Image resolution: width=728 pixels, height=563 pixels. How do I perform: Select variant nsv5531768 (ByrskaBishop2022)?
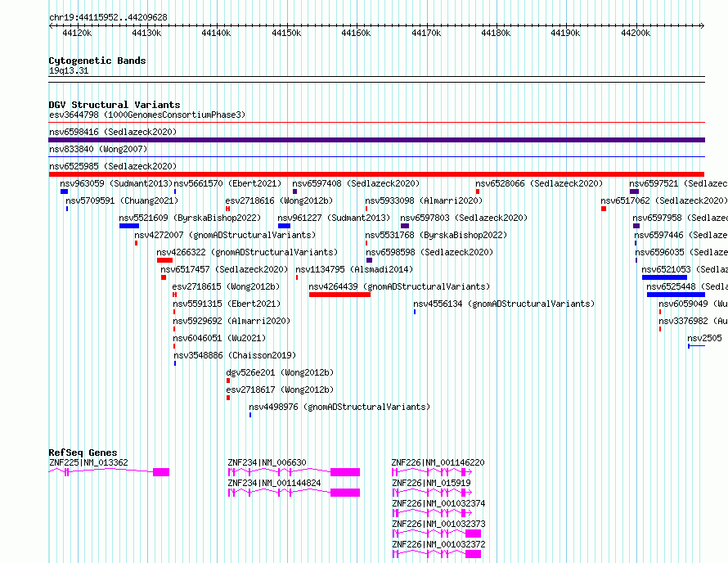[436, 235]
